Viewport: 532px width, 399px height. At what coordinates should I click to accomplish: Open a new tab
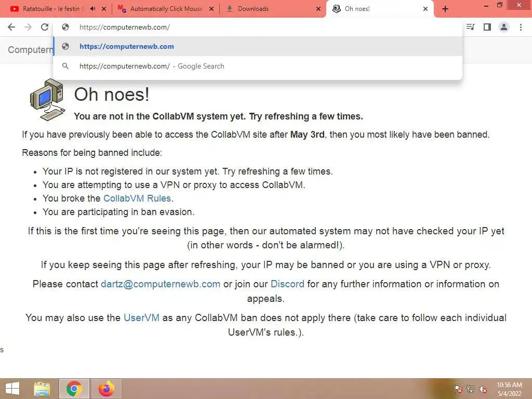point(445,9)
